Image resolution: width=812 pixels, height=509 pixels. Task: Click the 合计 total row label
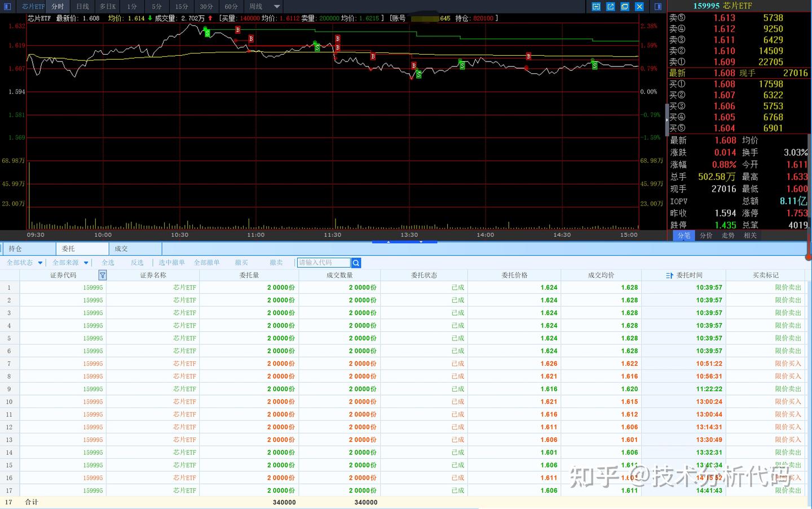pos(32,502)
